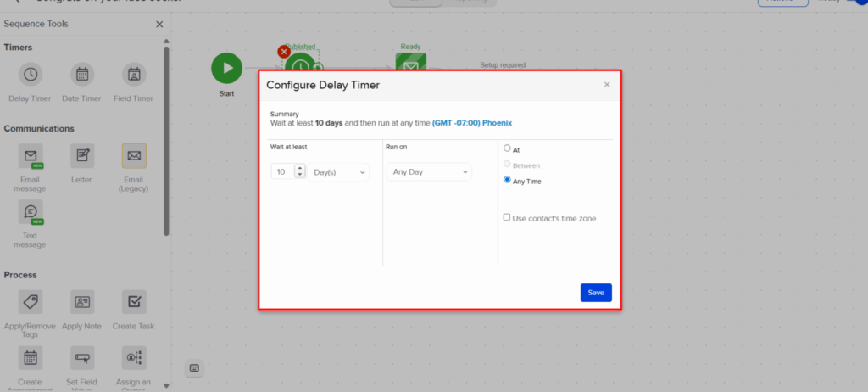Viewport: 868px width, 392px height.
Task: Open the 'Any Day' run-on dropdown
Action: tap(429, 172)
